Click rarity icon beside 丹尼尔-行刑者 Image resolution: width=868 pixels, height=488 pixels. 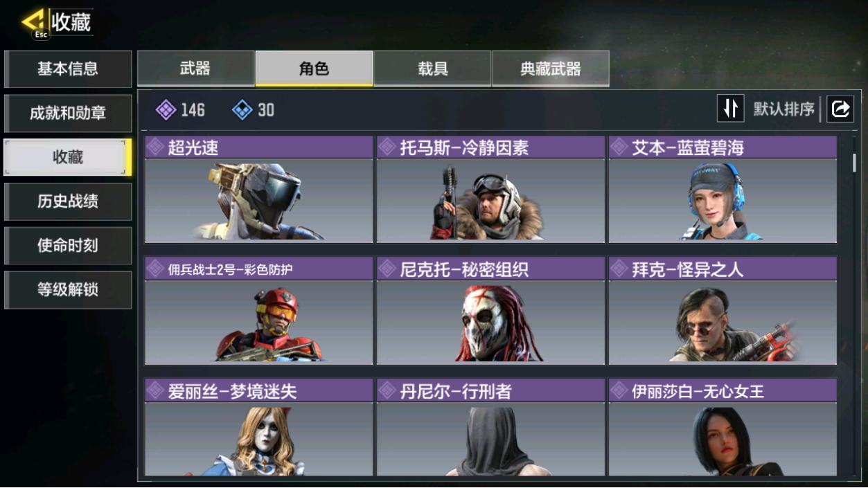click(387, 391)
